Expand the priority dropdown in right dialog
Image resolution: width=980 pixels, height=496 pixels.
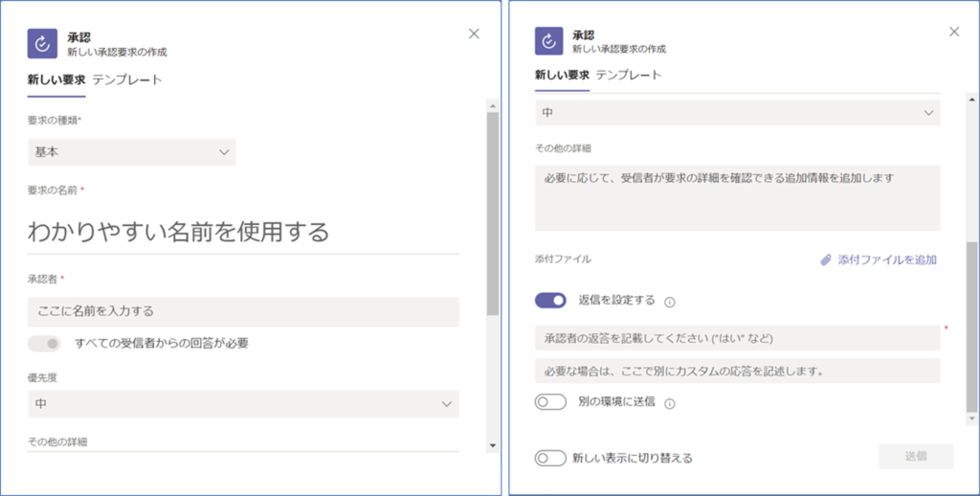click(x=737, y=113)
